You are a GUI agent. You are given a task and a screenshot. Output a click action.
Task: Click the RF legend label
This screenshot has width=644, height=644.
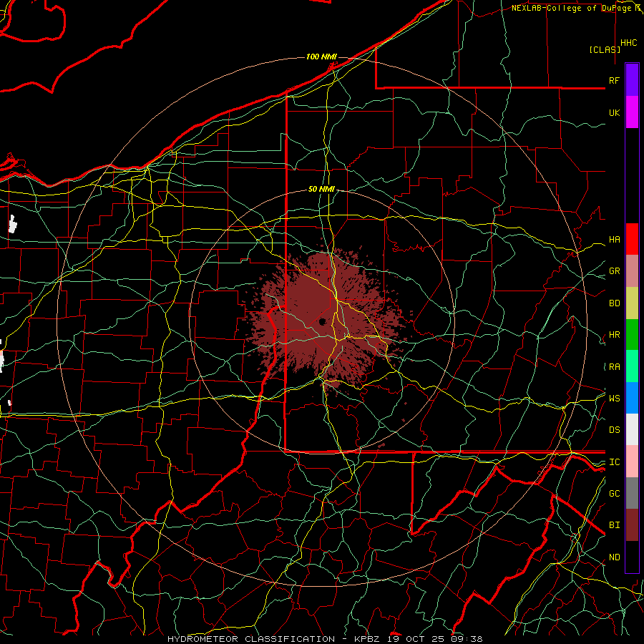pos(614,80)
